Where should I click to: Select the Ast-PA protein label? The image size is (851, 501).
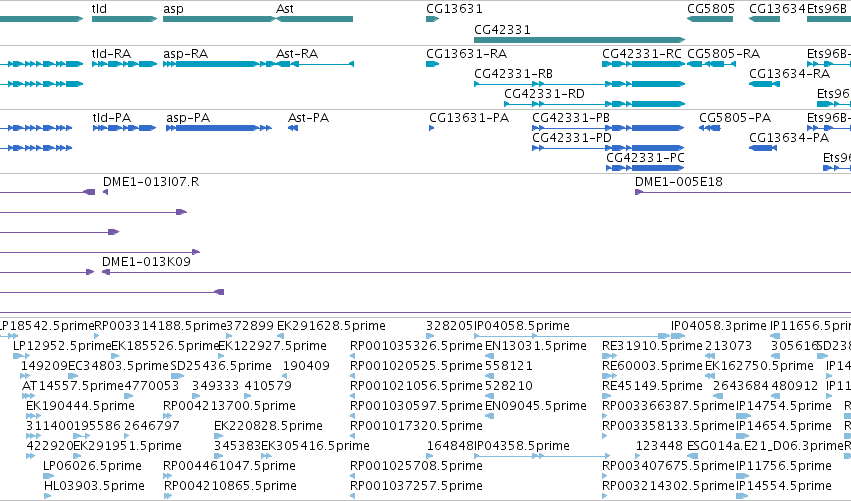tap(308, 118)
